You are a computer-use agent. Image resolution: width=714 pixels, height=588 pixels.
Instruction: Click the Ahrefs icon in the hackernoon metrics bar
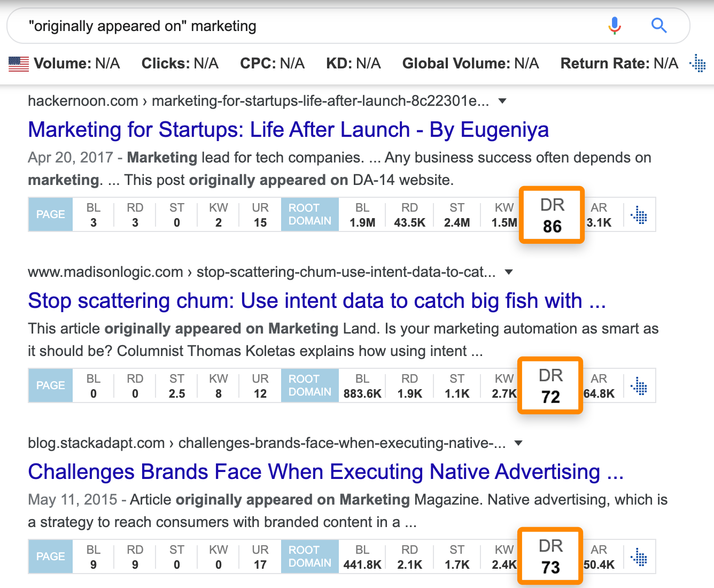click(639, 214)
